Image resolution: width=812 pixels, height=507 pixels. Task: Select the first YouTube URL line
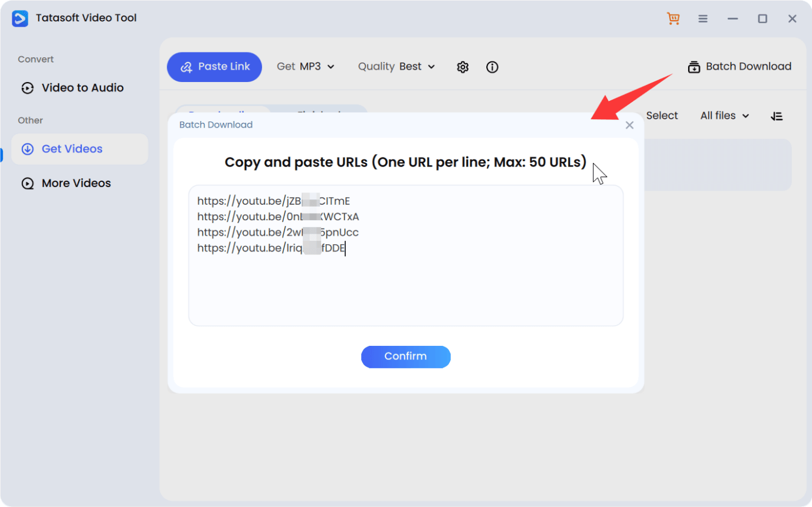pyautogui.click(x=273, y=201)
